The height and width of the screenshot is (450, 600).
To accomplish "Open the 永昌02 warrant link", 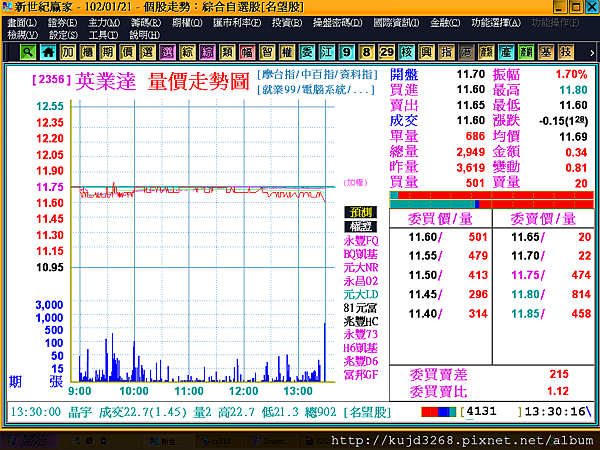I will [x=361, y=281].
